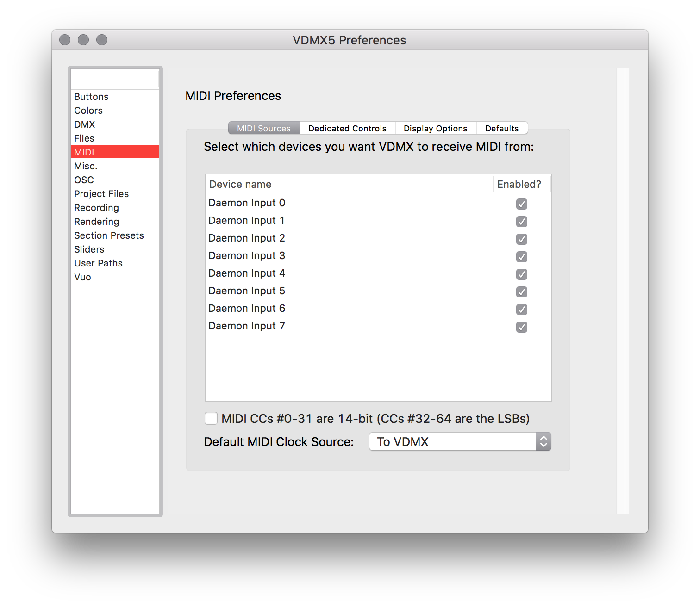Select the Daemon Input 2 row name

pos(247,238)
